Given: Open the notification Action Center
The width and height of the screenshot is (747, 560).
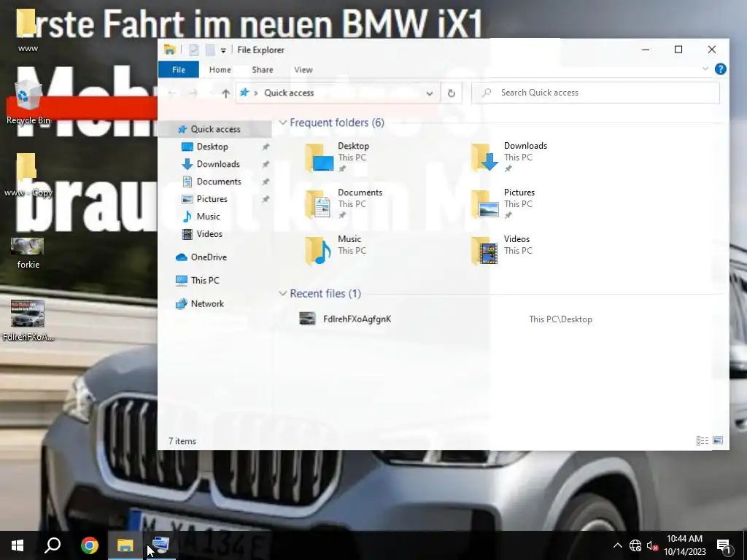Looking at the screenshot, I should pyautogui.click(x=724, y=545).
